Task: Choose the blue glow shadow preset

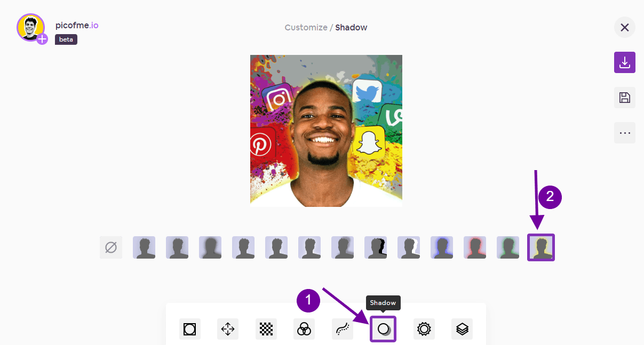Action: pyautogui.click(x=441, y=247)
